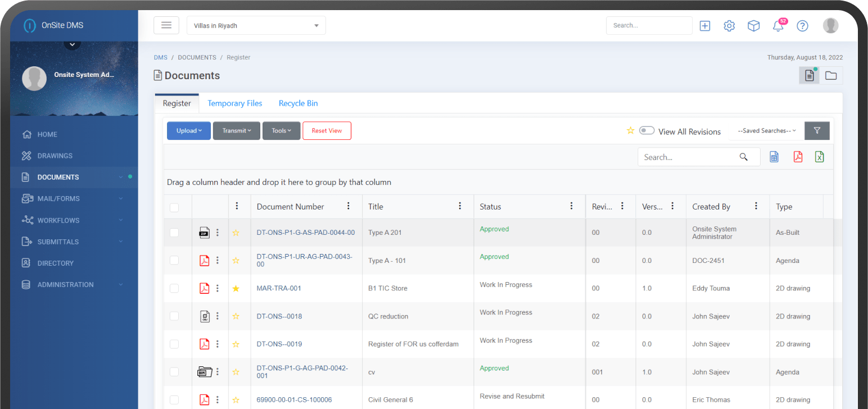Switch to folder view icon
This screenshot has height=409, width=868.
pyautogui.click(x=831, y=75)
